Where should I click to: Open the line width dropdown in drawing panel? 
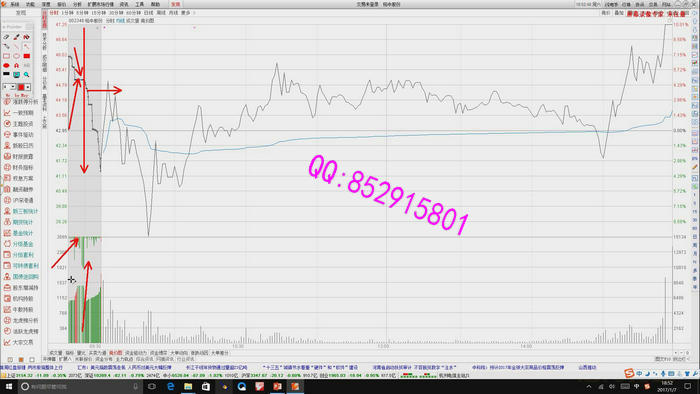pos(12,87)
